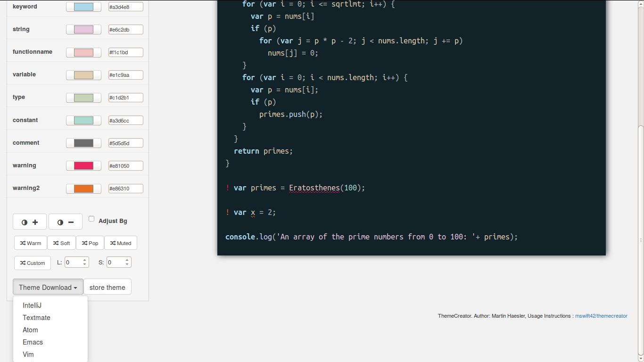This screenshot has height=362, width=644.
Task: Open the Theme Download dropdown
Action: (x=48, y=287)
